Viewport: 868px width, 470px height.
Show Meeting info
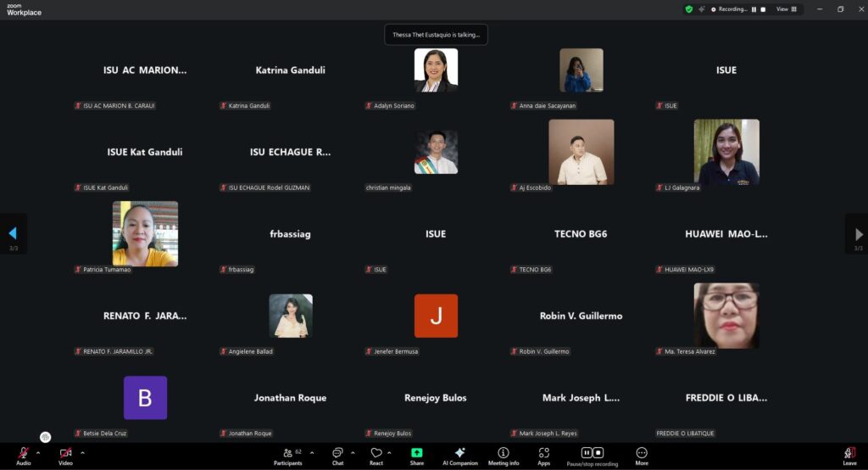504,454
